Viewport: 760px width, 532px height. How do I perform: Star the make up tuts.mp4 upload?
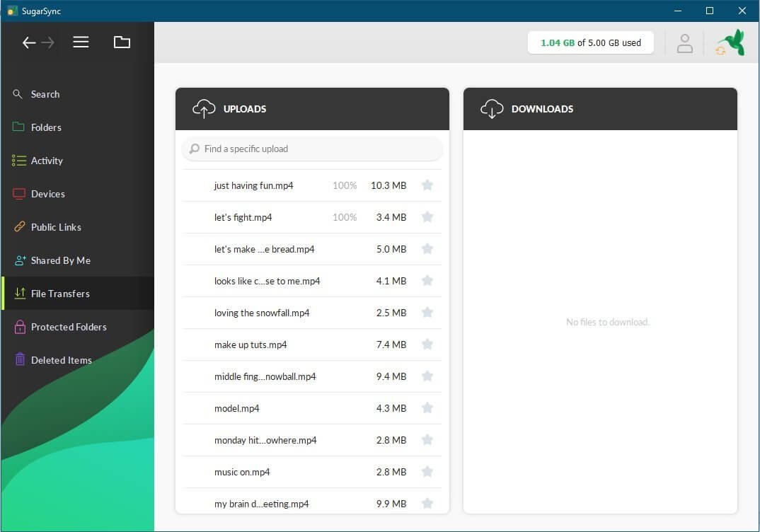tap(427, 344)
